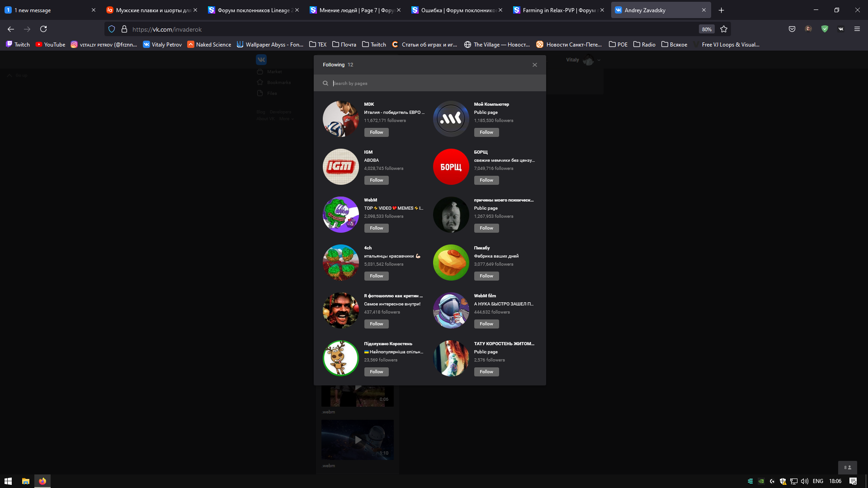Open Windows Start menu
This screenshot has height=488, width=868.
pos(8,481)
